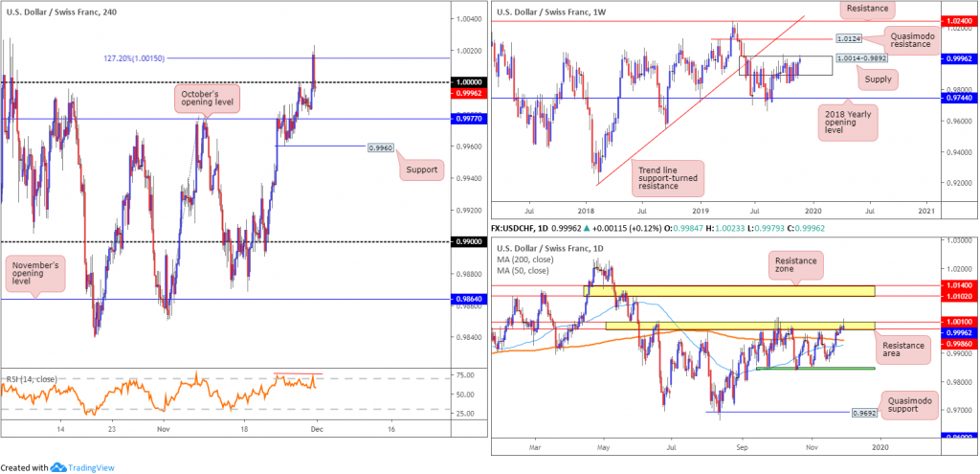Select the 1.00000 price axis tag
980x474 pixels.
click(x=468, y=81)
